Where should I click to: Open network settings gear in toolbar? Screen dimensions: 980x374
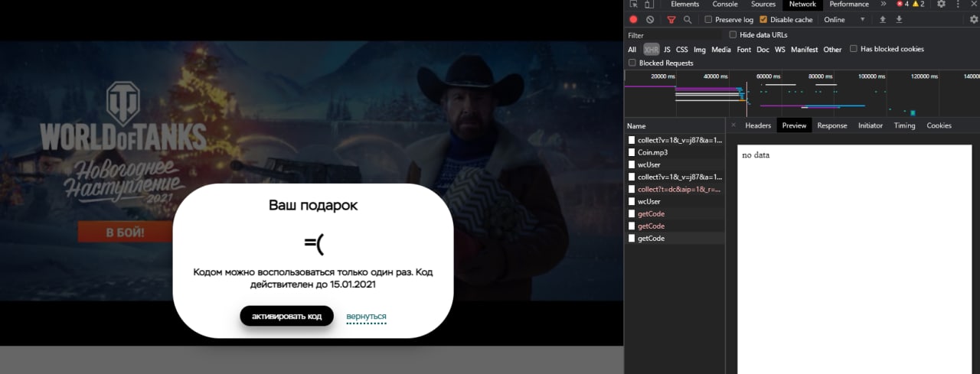point(973,20)
